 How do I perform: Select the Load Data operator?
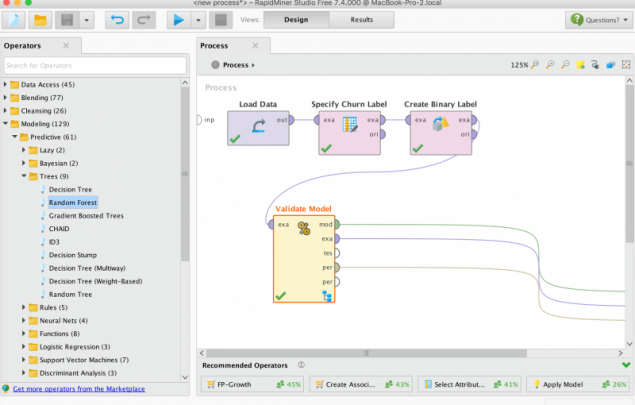[x=258, y=128]
